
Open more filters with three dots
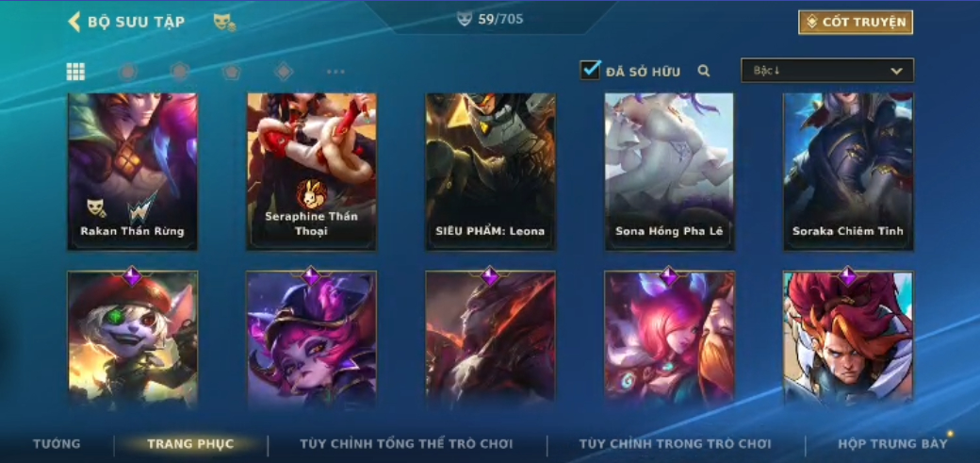point(335,72)
